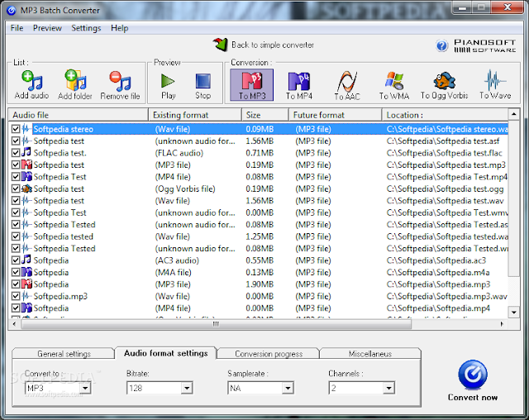The height and width of the screenshot is (420, 529).
Task: Click the Pianosoft Software logo
Action: pos(484,45)
